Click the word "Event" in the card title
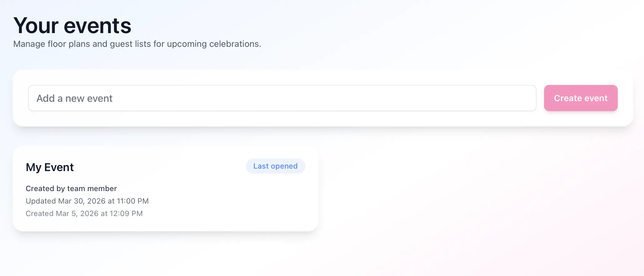Image resolution: width=644 pixels, height=276 pixels. click(x=59, y=167)
